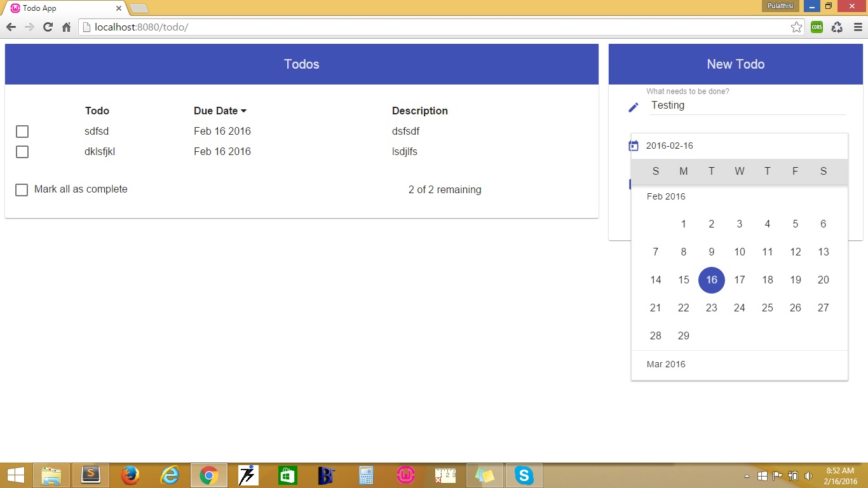Go forward in browser history
Viewport: 868px width, 488px height.
(x=29, y=27)
